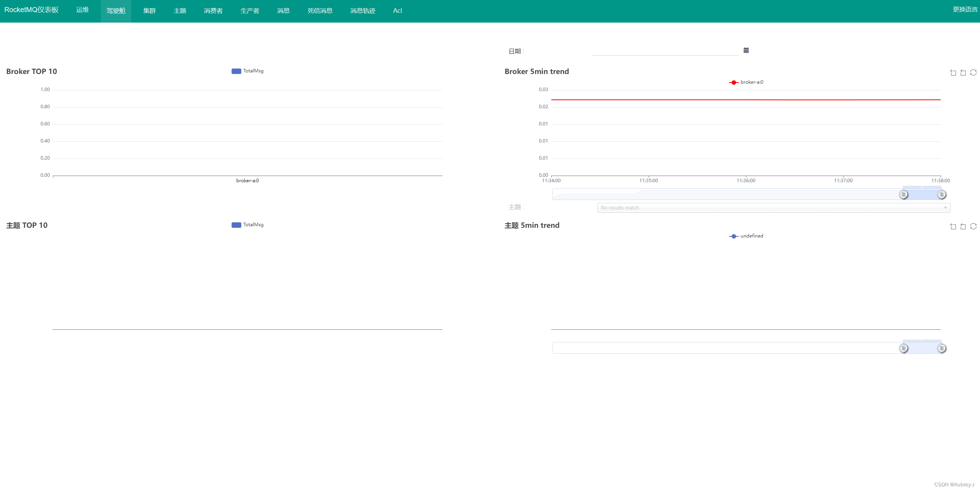Toggle the undefined legend on 主题 trend

(746, 236)
